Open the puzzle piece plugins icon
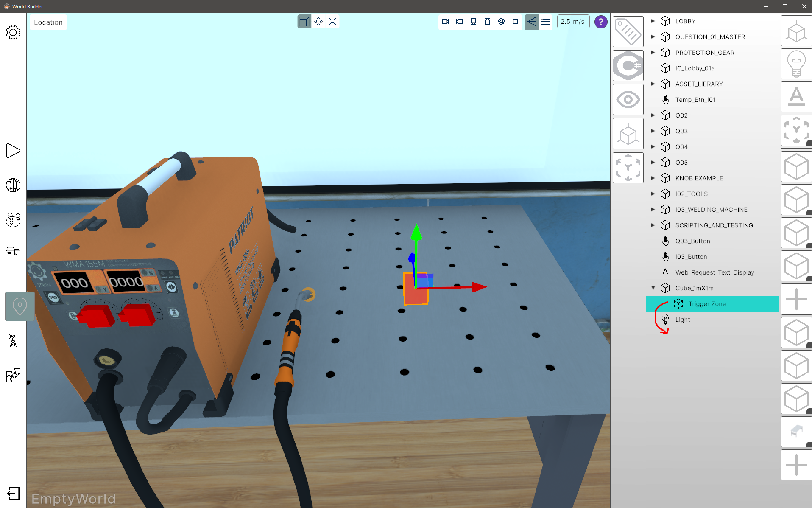 click(13, 375)
